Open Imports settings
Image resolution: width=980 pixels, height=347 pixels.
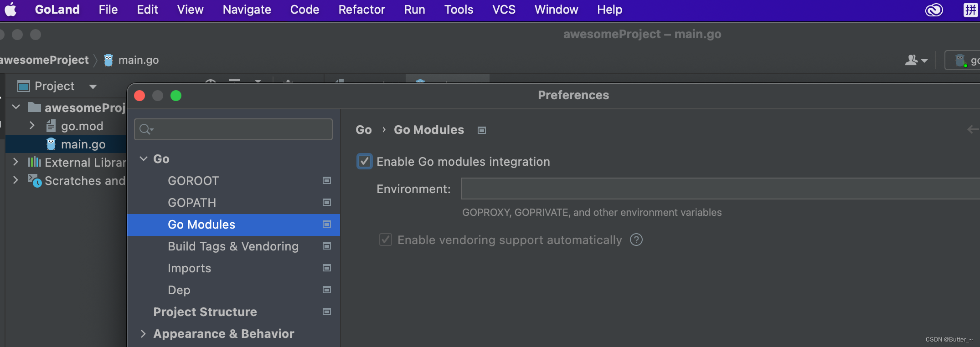(x=189, y=268)
